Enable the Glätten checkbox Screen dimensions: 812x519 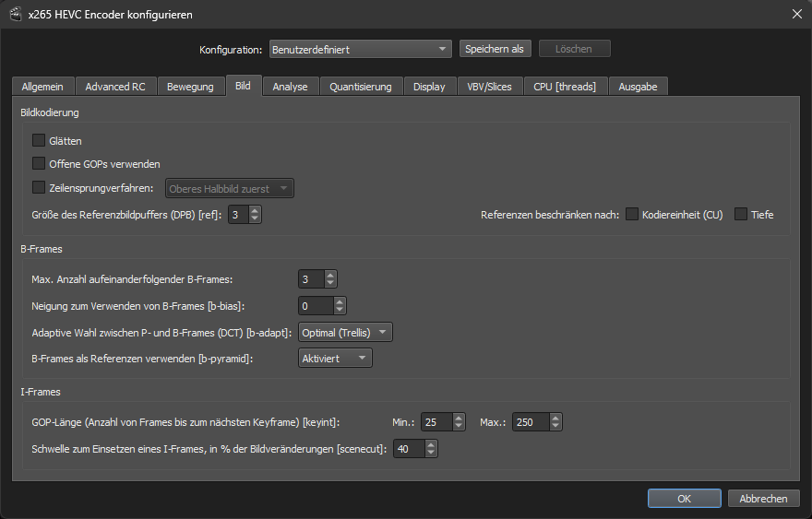(x=39, y=140)
